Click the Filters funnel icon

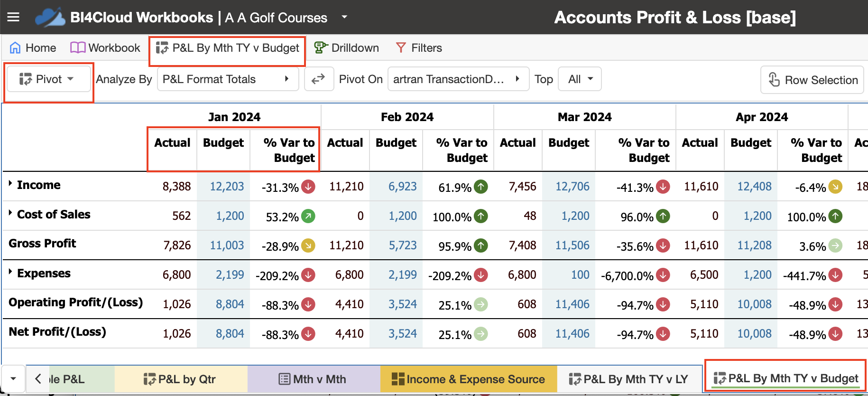coord(401,48)
